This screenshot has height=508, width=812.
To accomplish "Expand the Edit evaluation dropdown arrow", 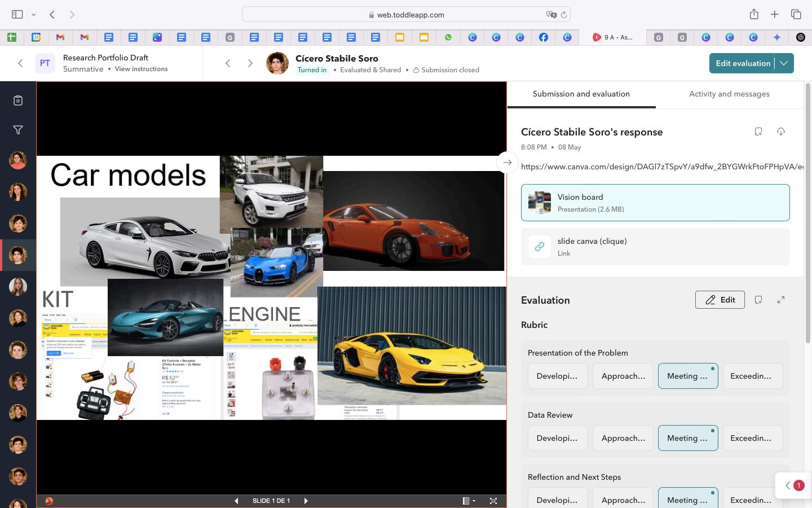I will [x=784, y=63].
